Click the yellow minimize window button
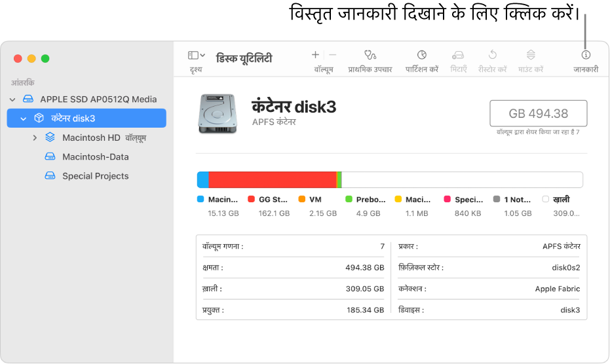 pyautogui.click(x=31, y=59)
